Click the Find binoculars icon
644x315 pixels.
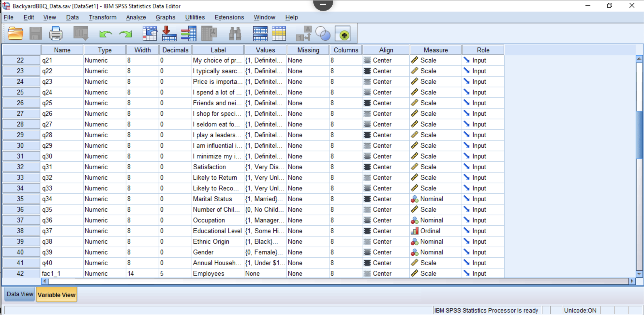coord(235,33)
